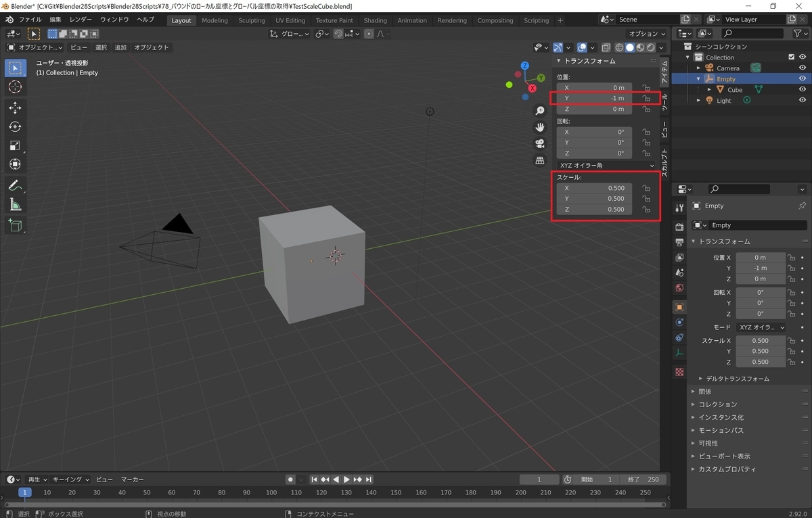
Task: Hide the Light in outliner
Action: (x=803, y=100)
